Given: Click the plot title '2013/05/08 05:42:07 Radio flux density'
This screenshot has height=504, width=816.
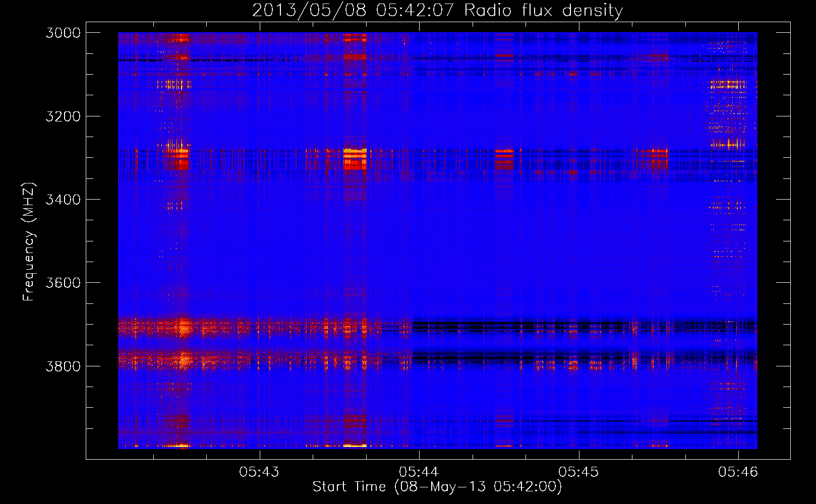Looking at the screenshot, I should [x=437, y=10].
